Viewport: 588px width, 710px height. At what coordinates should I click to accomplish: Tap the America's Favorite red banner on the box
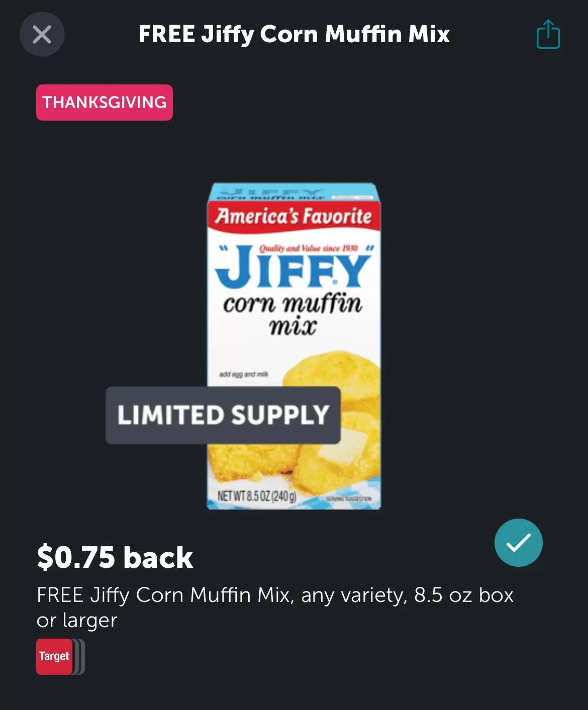294,216
